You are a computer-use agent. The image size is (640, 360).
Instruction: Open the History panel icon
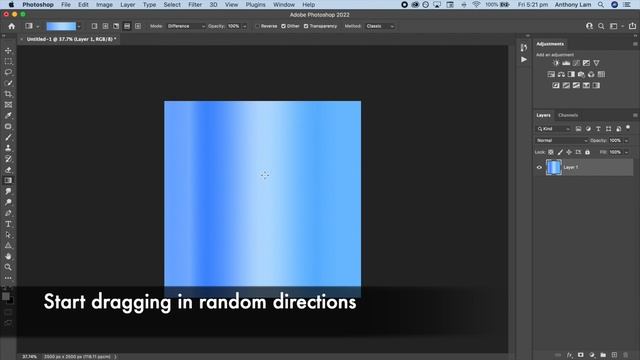tap(524, 48)
